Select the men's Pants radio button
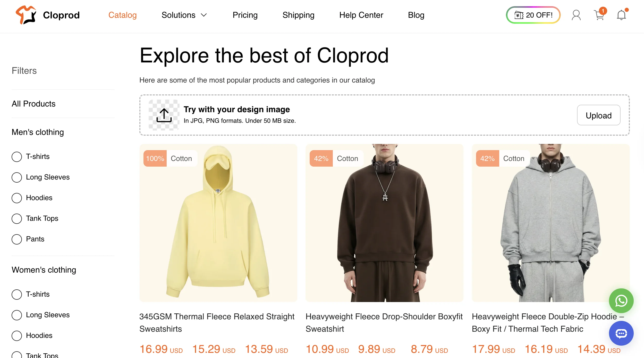 point(17,239)
